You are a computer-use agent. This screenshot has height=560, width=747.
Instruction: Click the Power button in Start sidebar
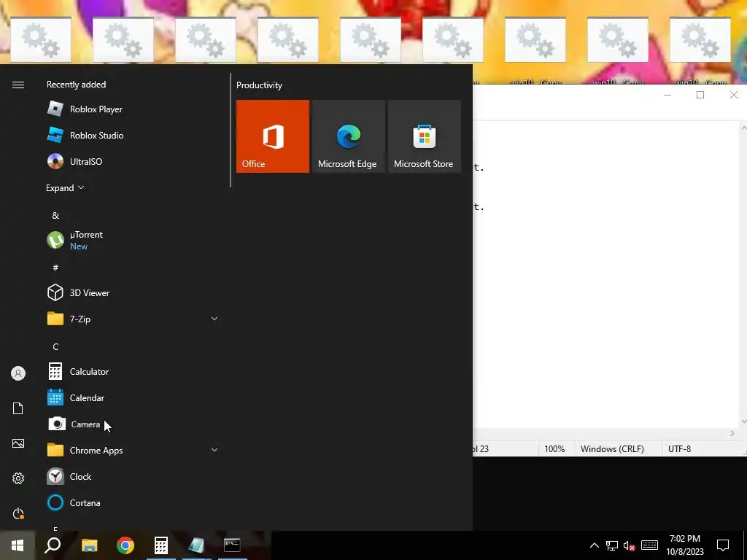(x=18, y=513)
